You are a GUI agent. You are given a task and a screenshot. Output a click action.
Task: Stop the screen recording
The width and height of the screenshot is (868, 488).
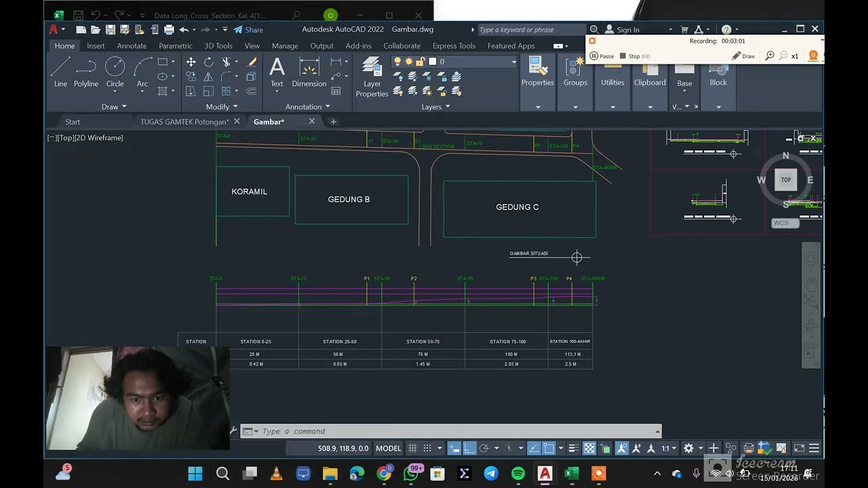coord(635,56)
